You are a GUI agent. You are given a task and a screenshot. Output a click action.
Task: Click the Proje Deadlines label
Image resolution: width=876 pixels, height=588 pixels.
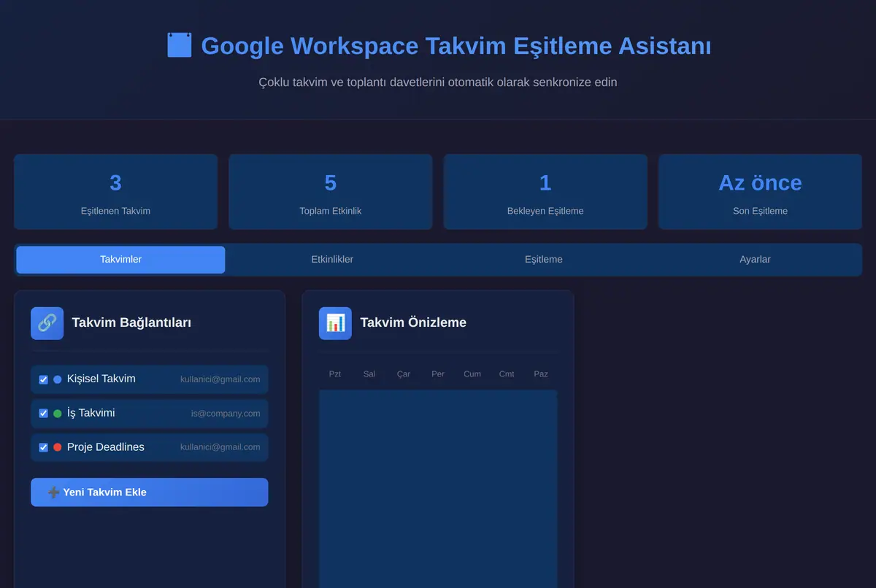[x=106, y=447]
